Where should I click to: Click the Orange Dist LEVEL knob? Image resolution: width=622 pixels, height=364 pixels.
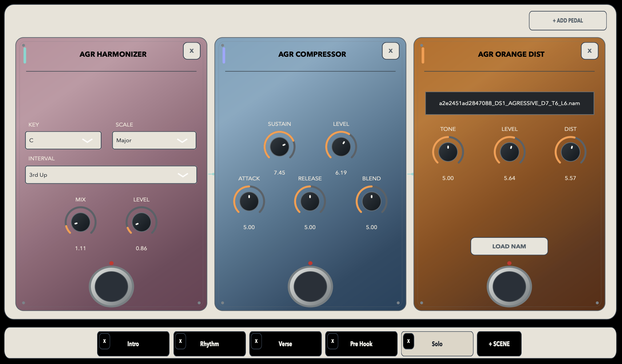[510, 152]
